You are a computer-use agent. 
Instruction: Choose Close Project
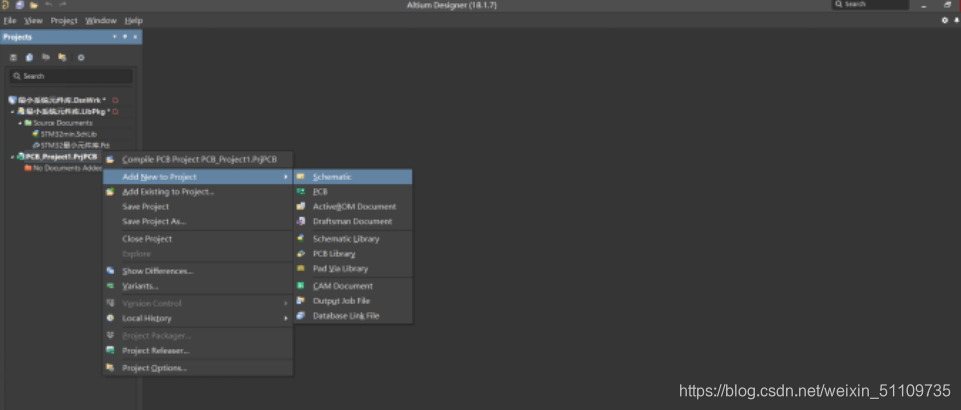click(197, 239)
